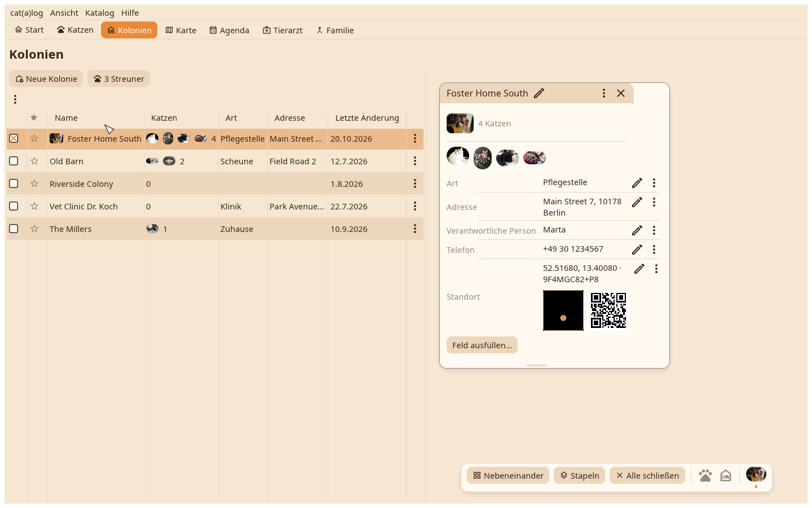The height and width of the screenshot is (508, 812).
Task: Star the Old Barn colony
Action: tap(34, 161)
